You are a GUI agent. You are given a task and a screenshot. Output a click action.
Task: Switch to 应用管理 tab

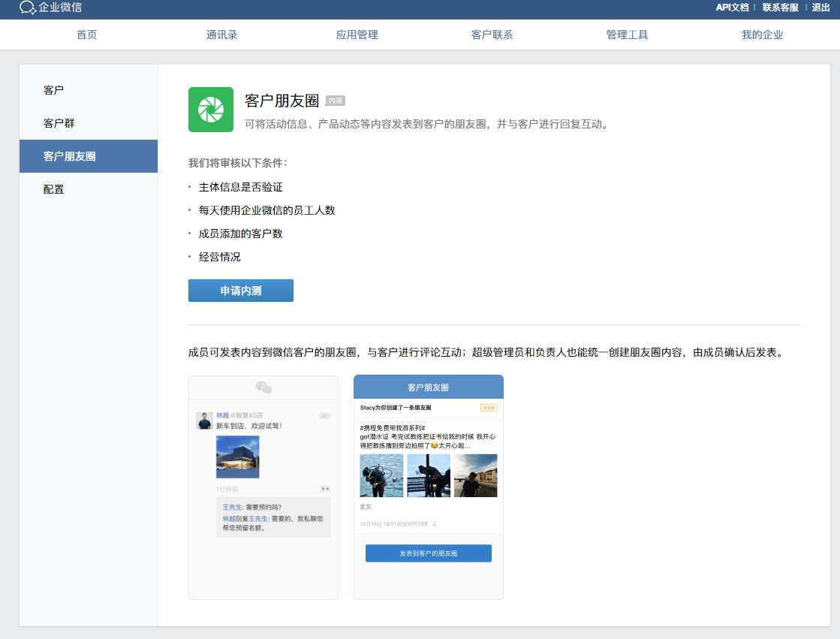[x=357, y=35]
